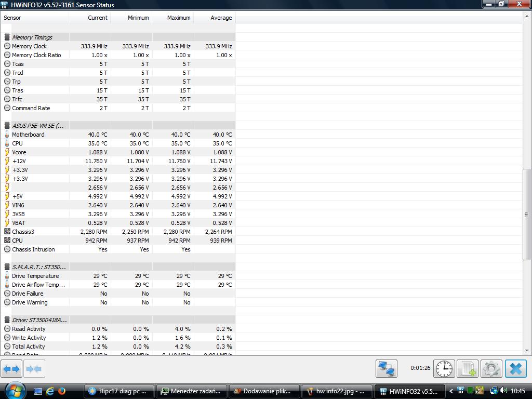Select the Drive Airflow Temp row label

38,285
